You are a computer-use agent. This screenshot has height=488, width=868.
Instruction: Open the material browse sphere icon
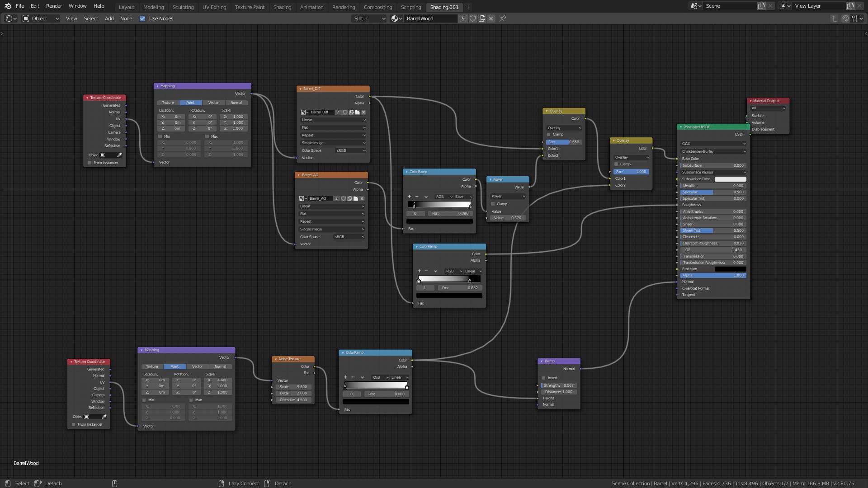pyautogui.click(x=396, y=19)
